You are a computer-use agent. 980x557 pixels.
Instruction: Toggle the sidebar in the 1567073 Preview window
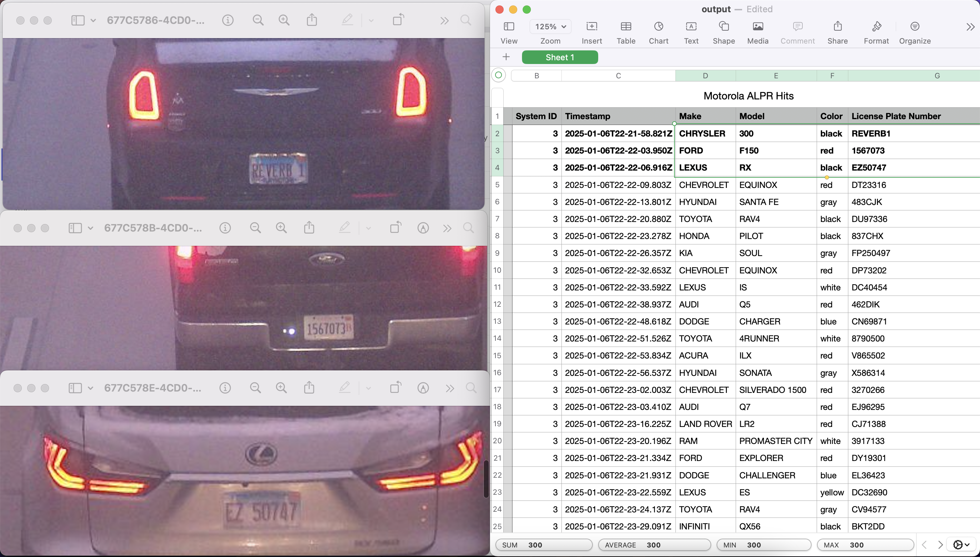click(75, 228)
